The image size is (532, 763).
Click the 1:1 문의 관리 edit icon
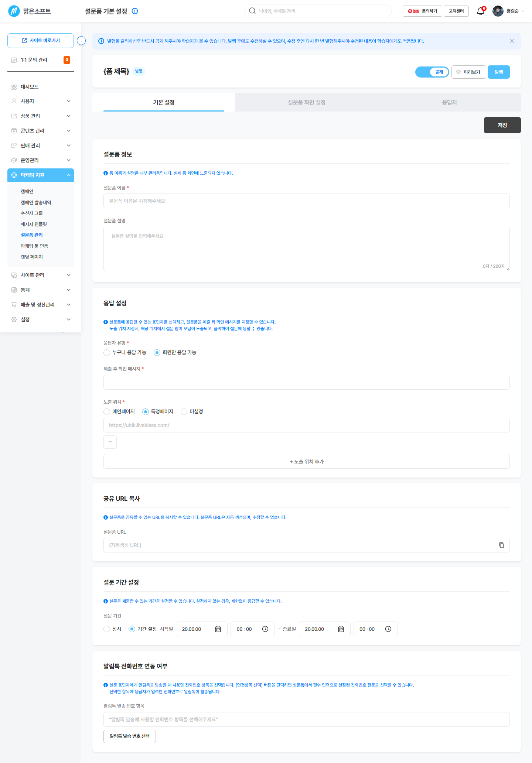[14, 60]
